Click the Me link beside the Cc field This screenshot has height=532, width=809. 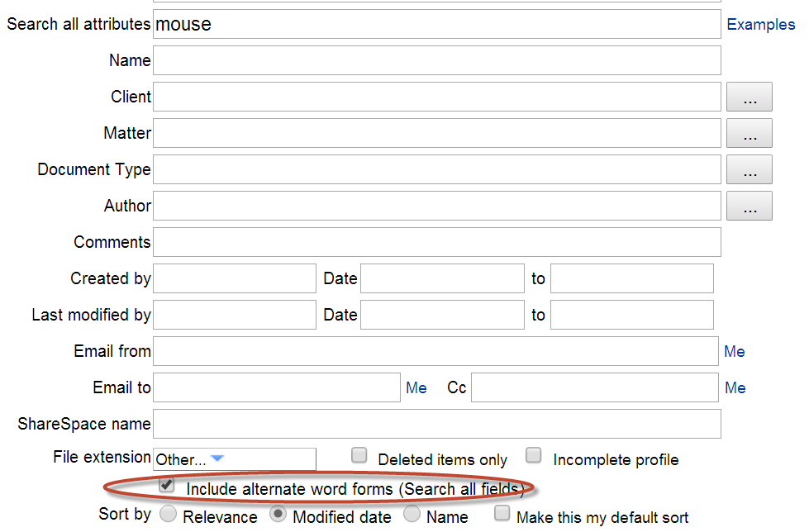(735, 387)
